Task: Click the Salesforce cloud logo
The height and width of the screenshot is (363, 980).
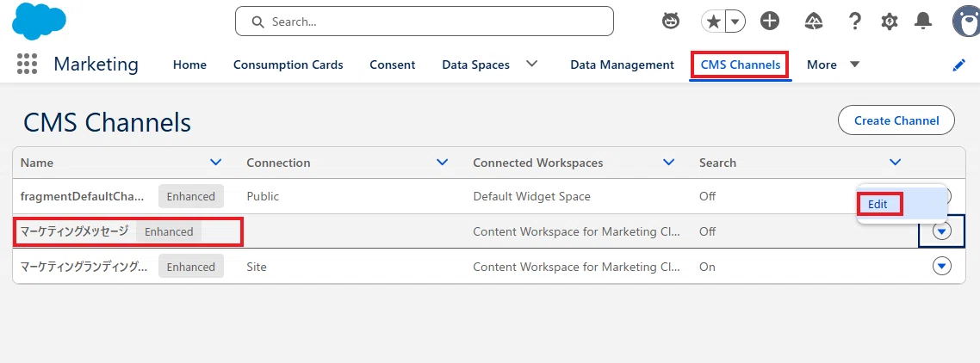Action: click(39, 22)
